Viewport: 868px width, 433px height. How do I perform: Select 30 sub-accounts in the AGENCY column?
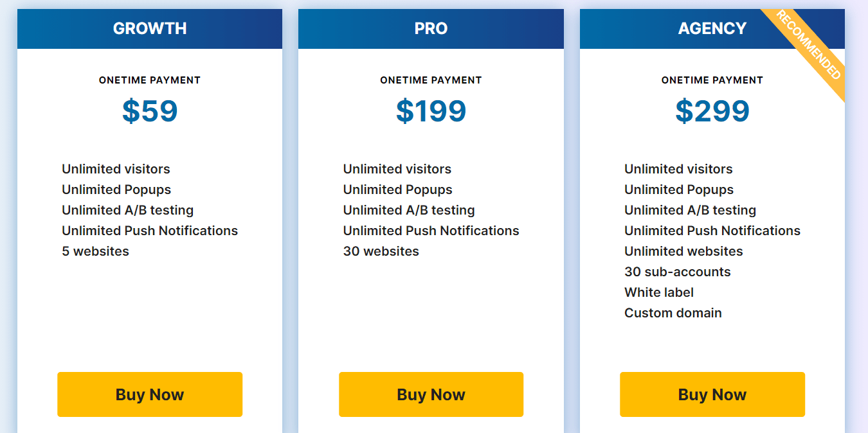click(677, 272)
